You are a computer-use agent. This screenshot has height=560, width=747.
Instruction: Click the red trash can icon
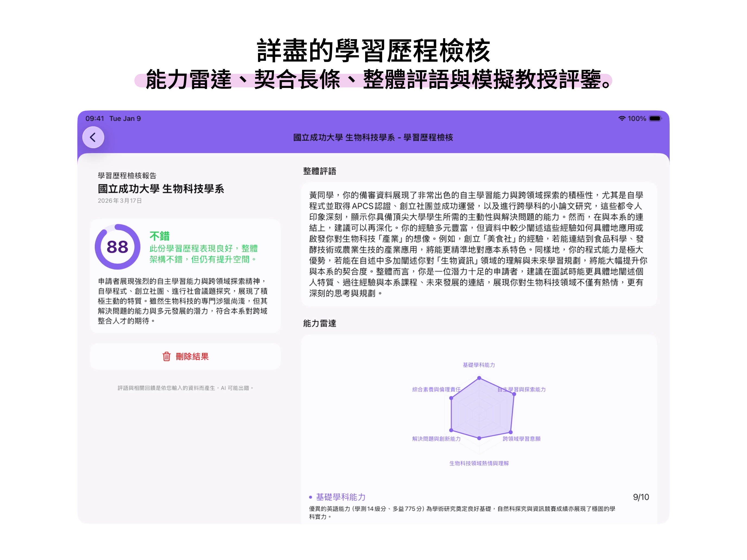166,357
